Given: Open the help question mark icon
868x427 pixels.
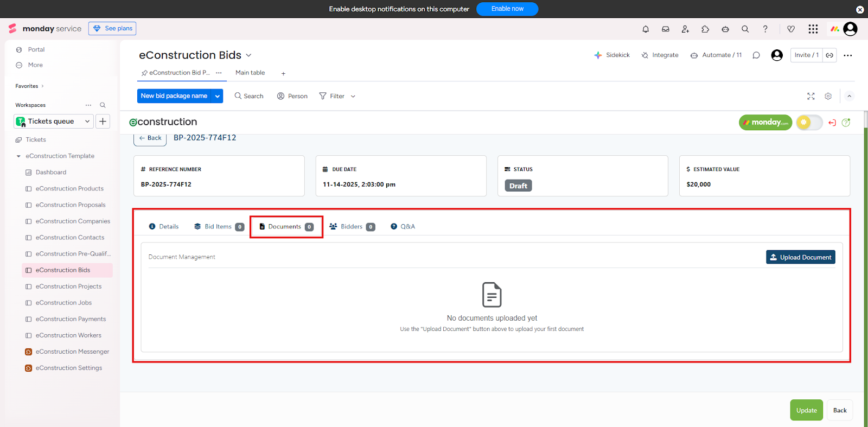Looking at the screenshot, I should pyautogui.click(x=765, y=29).
